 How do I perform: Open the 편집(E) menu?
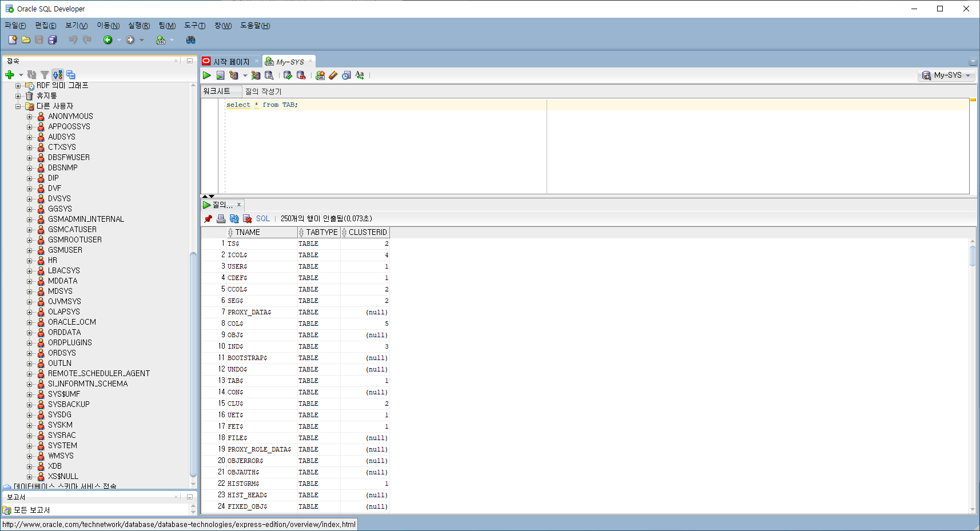click(46, 26)
